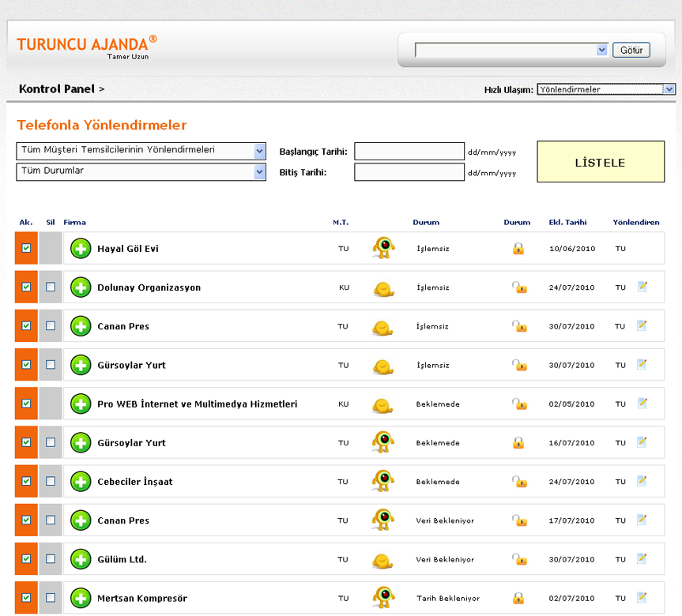The width and height of the screenshot is (682, 616).
Task: Tick the Sil checkbox for Mertsan Kompresör
Action: tap(51, 598)
